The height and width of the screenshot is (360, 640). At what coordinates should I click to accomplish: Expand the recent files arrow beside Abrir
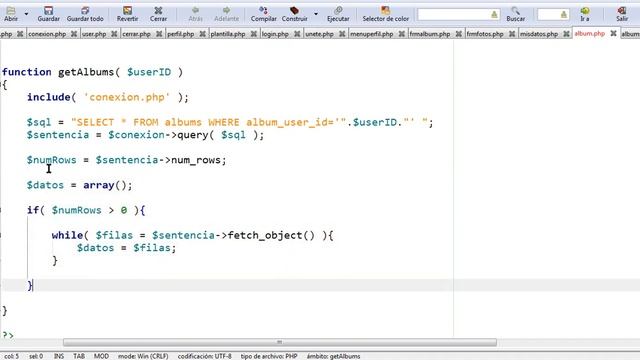pyautogui.click(x=27, y=14)
